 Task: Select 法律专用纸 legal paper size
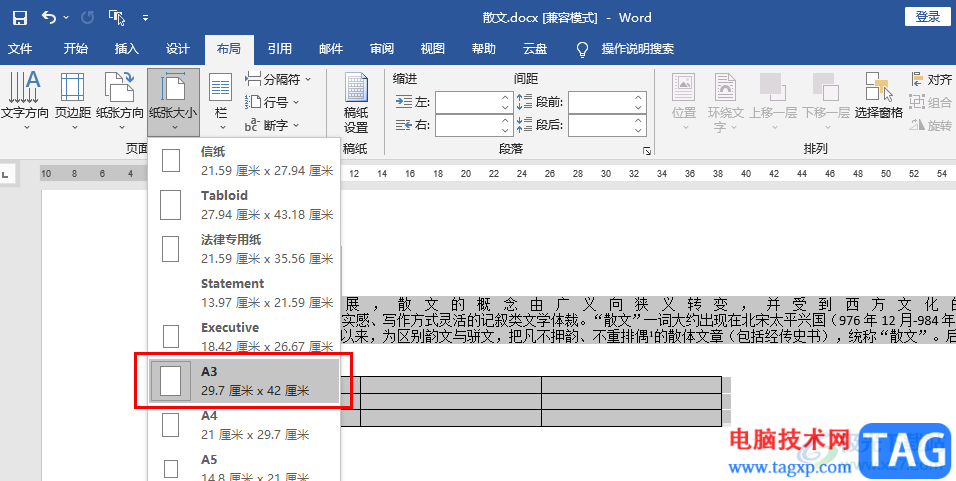[244, 249]
